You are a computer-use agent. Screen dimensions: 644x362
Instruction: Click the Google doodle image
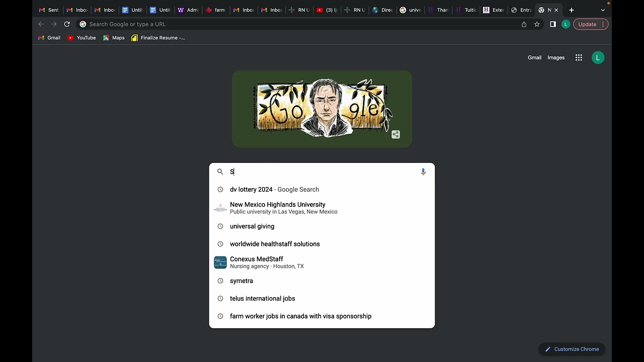322,109
